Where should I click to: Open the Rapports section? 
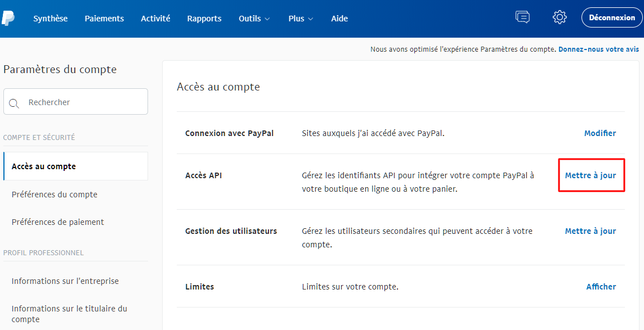[x=204, y=18]
